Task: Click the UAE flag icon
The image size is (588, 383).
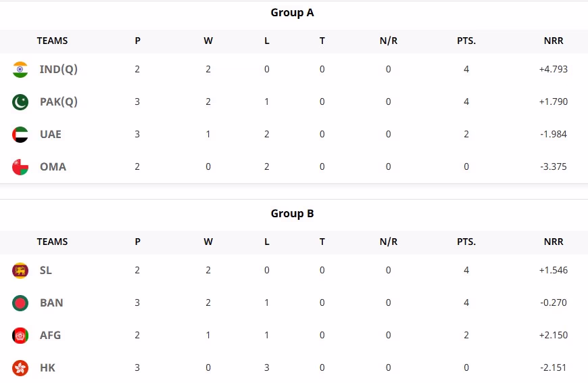Action: pos(20,134)
